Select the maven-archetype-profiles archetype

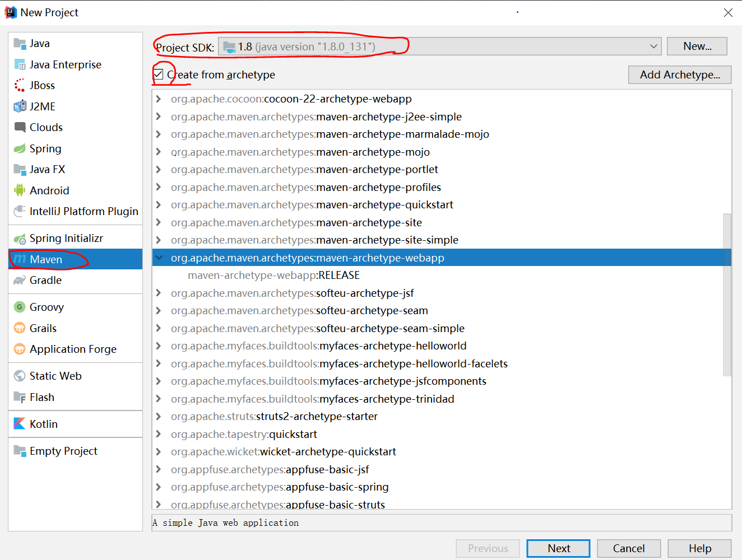[x=442, y=187]
